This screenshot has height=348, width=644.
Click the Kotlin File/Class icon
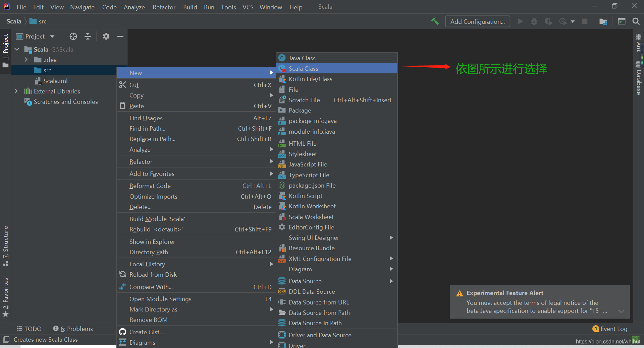(x=282, y=79)
